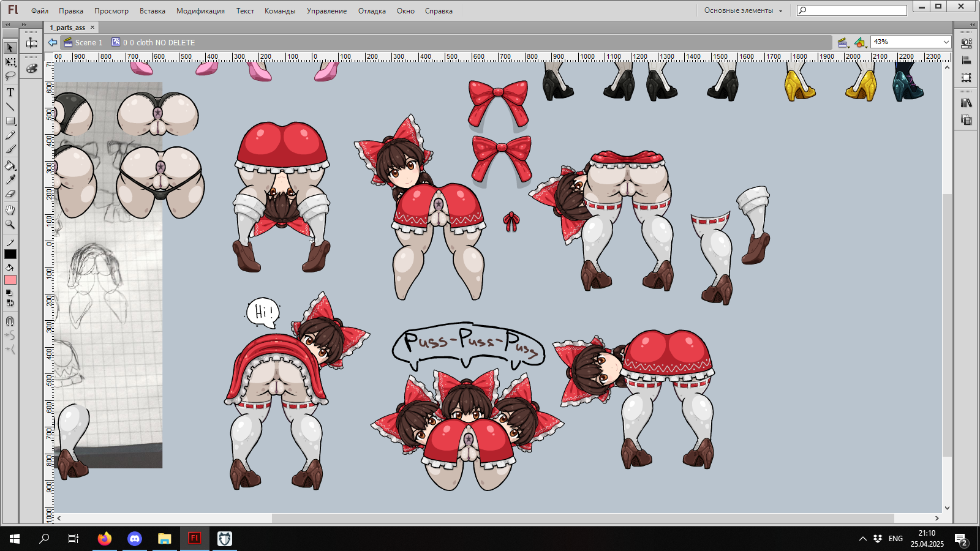Open the Текст menu
Viewport: 980px width, 551px height.
point(245,11)
